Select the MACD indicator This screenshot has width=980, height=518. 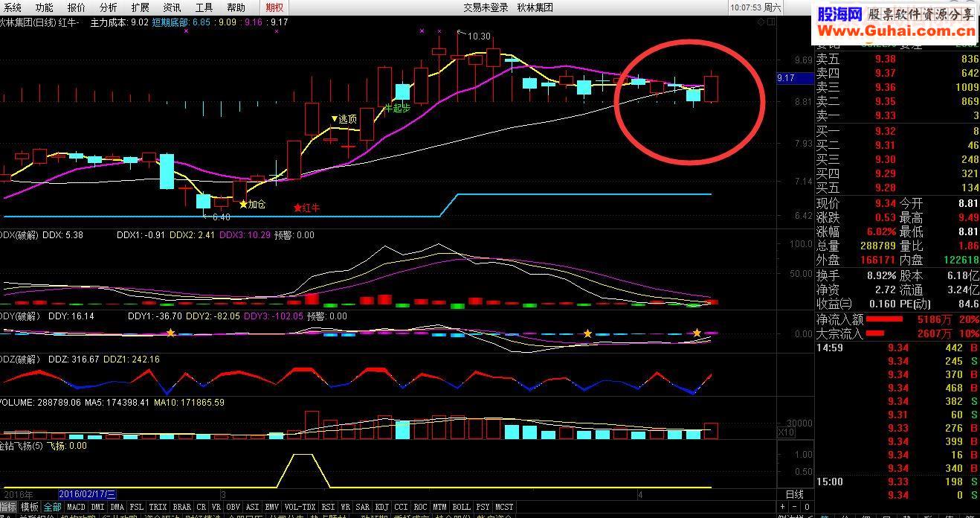pos(76,508)
